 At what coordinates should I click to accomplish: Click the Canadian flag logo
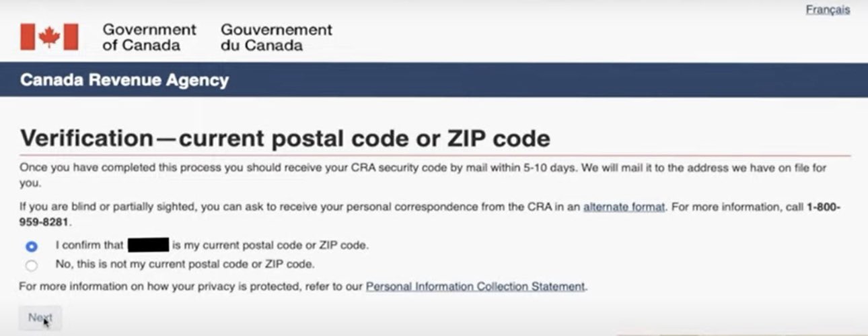[x=49, y=37]
